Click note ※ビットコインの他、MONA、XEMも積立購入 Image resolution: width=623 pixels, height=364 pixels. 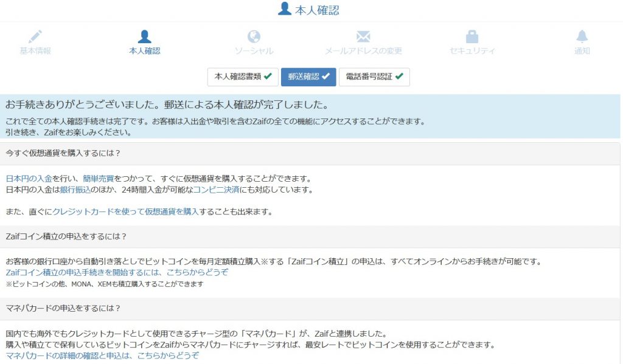(x=105, y=284)
